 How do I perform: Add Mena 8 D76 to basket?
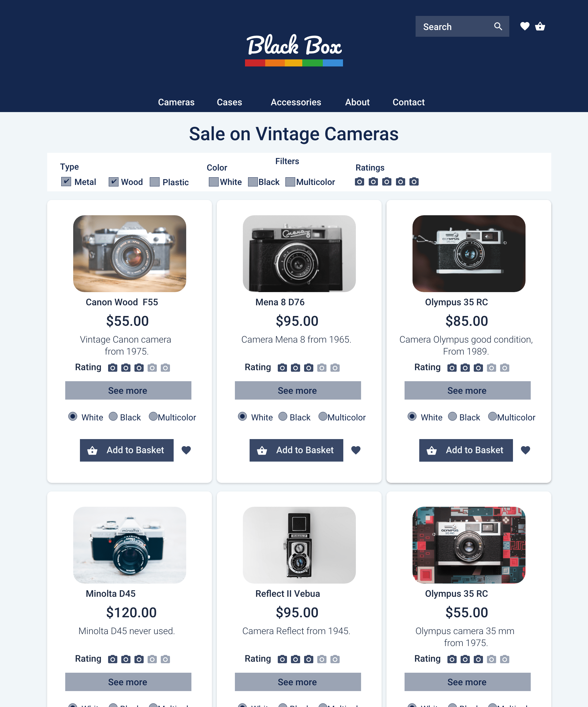296,450
